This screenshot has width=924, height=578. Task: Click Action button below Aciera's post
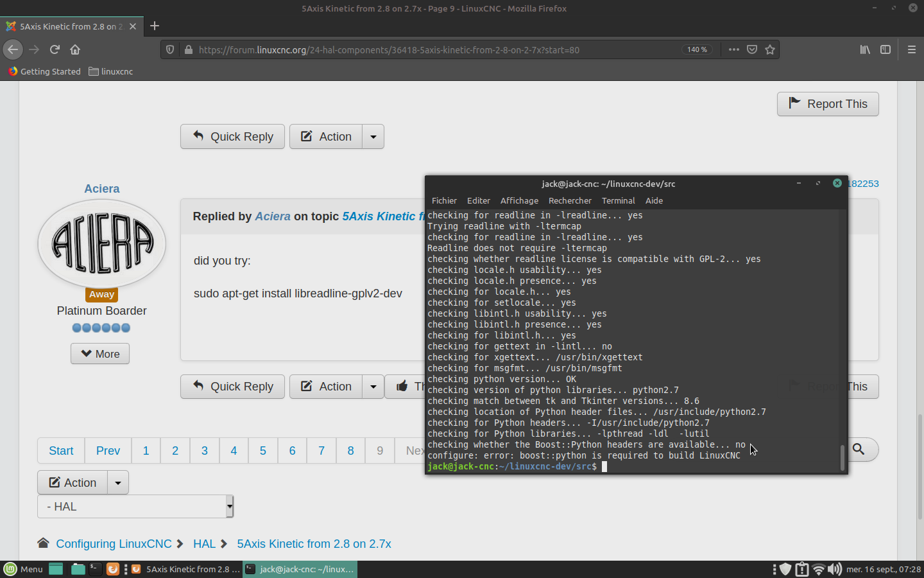click(326, 387)
